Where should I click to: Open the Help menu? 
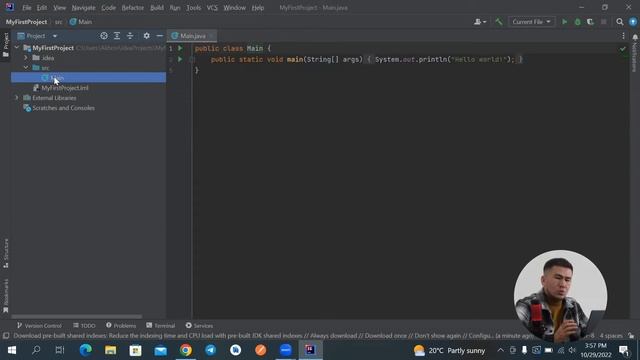point(258,8)
